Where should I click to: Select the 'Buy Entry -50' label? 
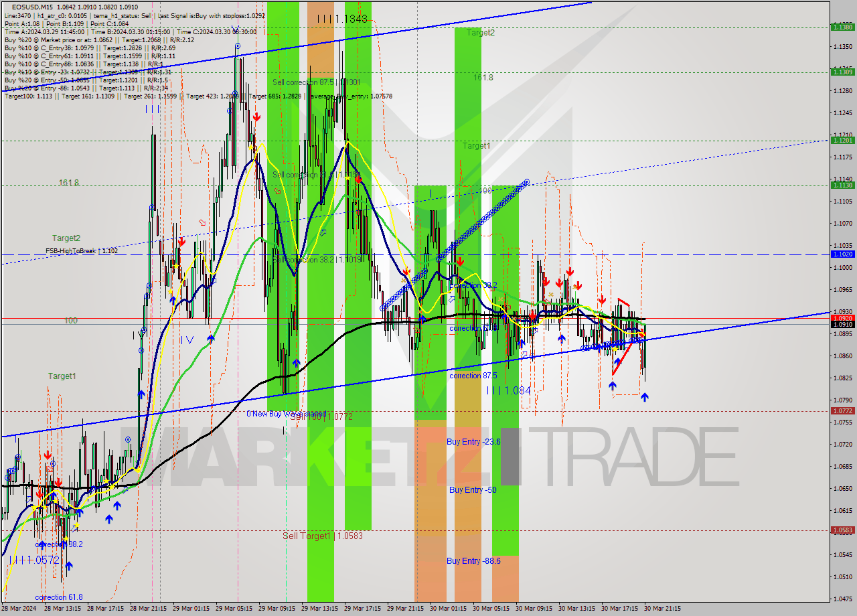(473, 490)
